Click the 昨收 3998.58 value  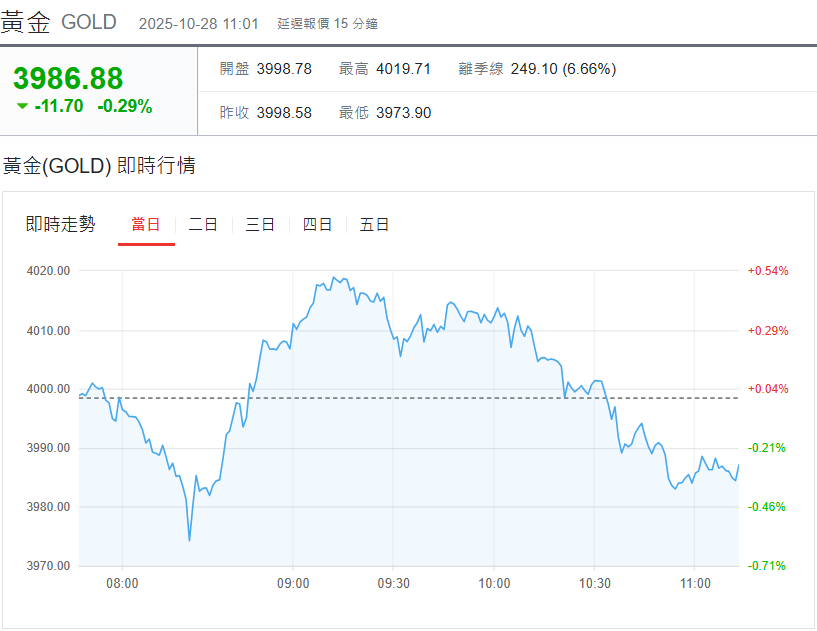coord(284,113)
